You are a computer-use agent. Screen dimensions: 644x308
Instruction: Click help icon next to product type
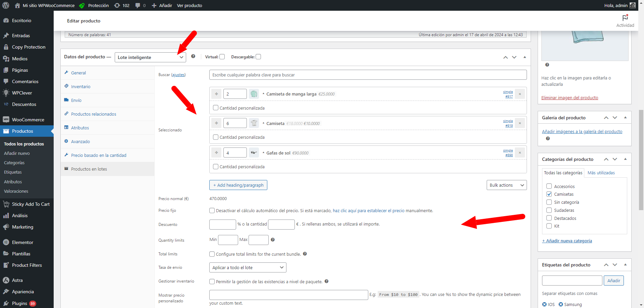[x=193, y=56]
